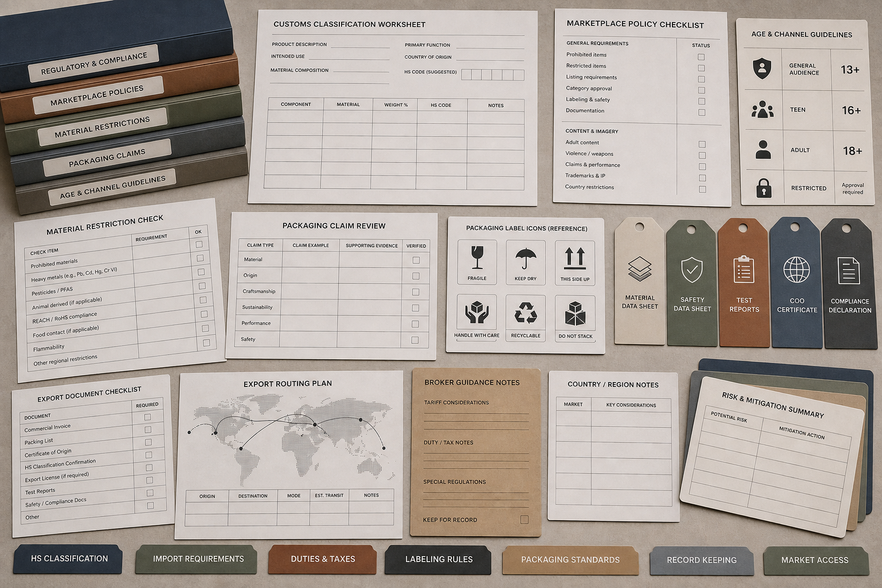The height and width of the screenshot is (588, 882).
Task: Select the Record Keeping tab
Action: click(701, 560)
